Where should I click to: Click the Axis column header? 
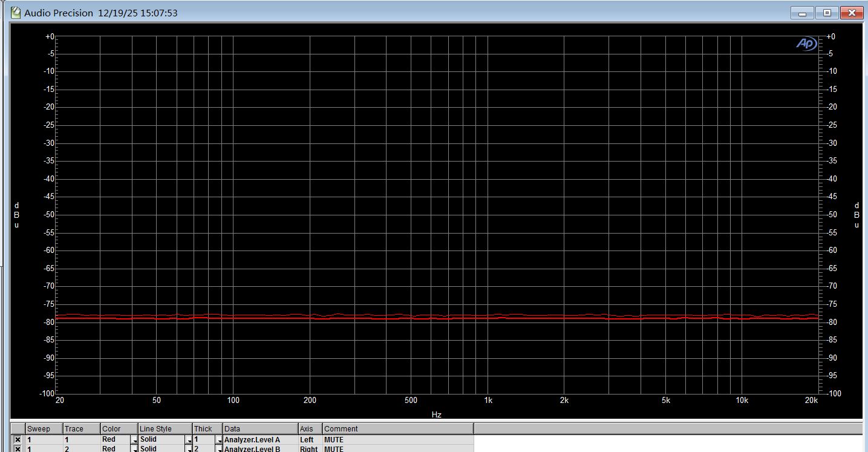(x=310, y=428)
